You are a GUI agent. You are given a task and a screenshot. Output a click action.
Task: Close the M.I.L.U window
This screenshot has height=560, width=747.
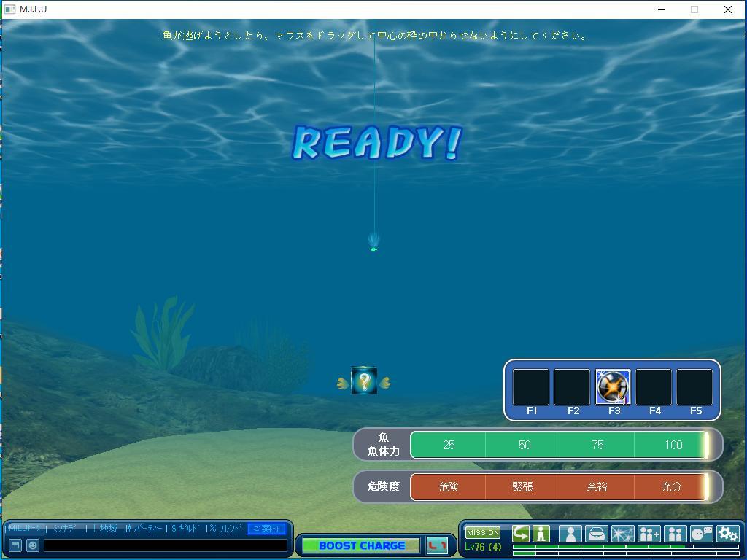coord(728,9)
